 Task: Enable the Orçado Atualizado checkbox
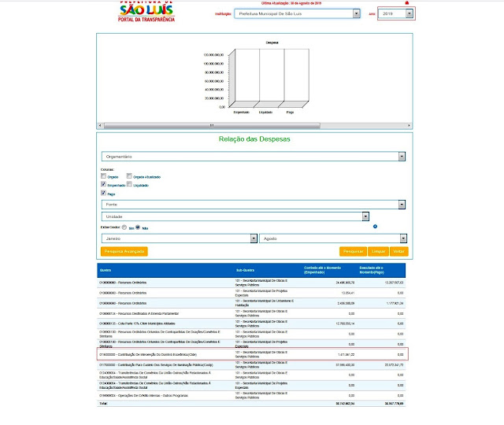tap(129, 176)
